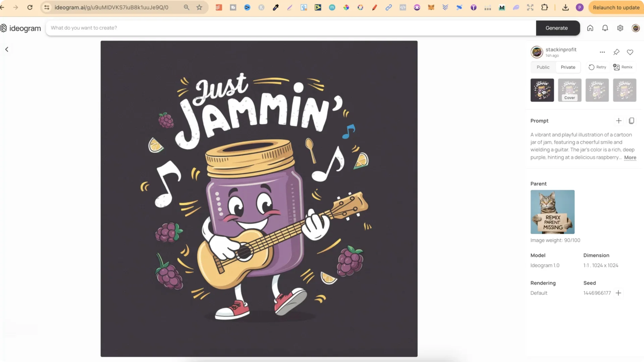Click the Retry button
The image size is (644, 362).
click(x=597, y=67)
